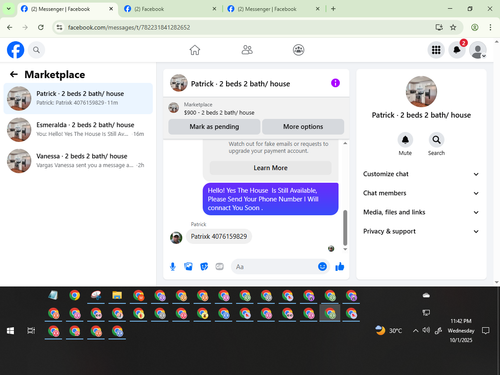Open the Windows Start button

(10, 331)
